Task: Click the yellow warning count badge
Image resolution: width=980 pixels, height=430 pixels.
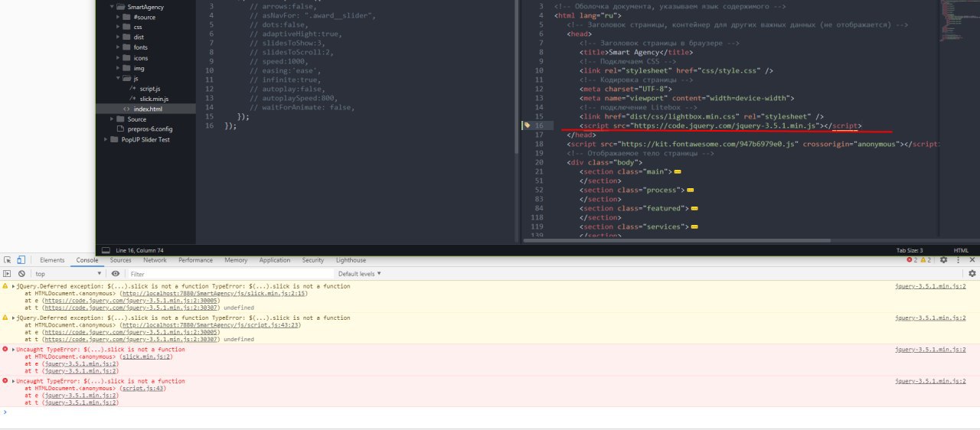Action: [x=925, y=260]
